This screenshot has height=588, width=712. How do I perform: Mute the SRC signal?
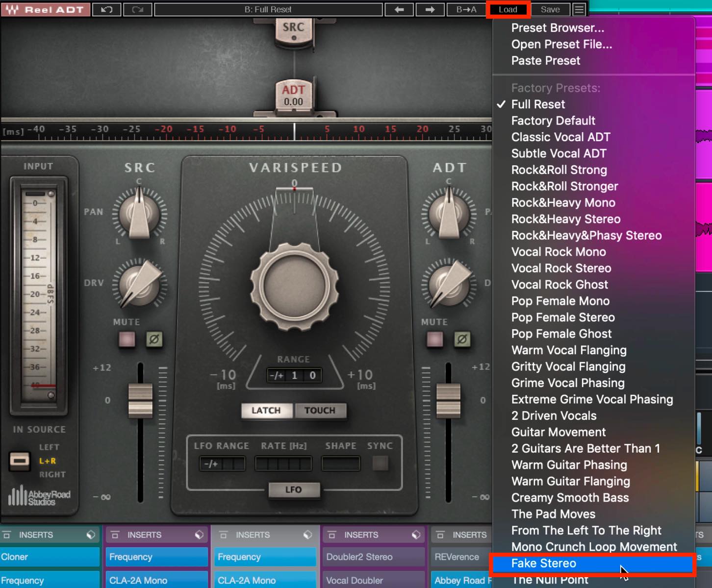click(127, 339)
